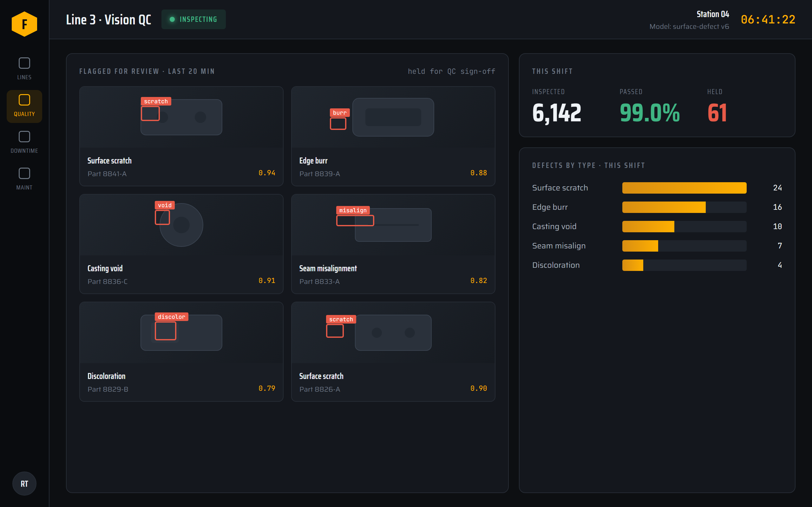The image size is (812, 507).
Task: Open Surface scratch Part 8826-A card
Action: click(393, 351)
